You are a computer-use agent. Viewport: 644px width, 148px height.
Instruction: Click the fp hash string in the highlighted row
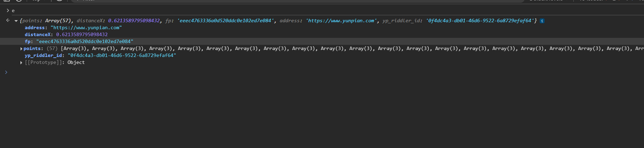click(85, 42)
